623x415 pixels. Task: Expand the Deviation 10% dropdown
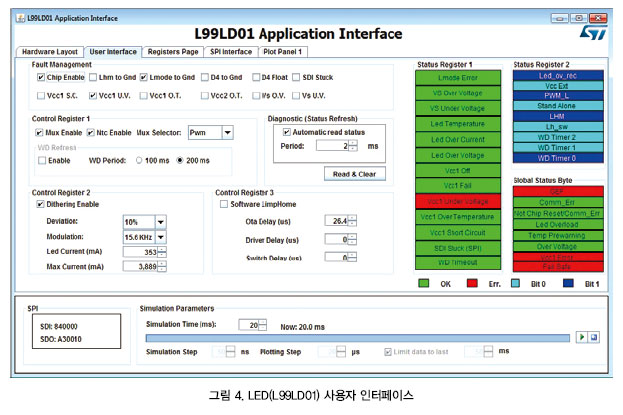pyautogui.click(x=161, y=222)
